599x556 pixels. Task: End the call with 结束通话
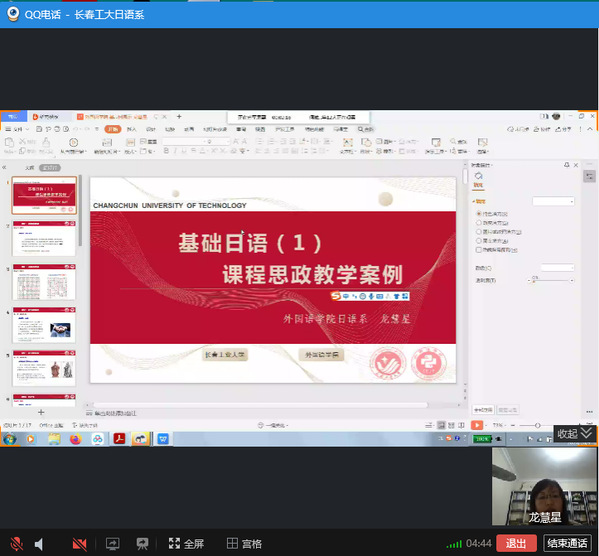pos(567,543)
